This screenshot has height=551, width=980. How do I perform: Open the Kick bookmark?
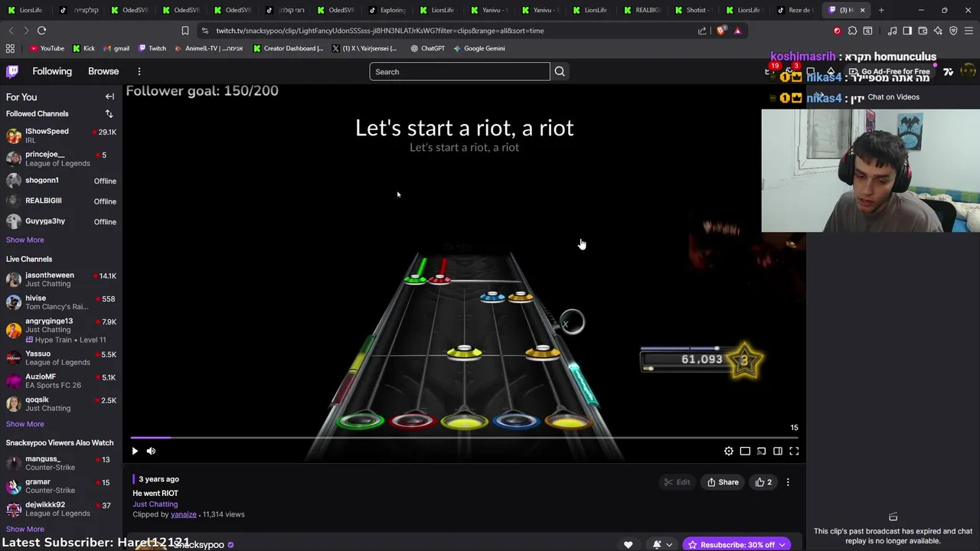83,48
